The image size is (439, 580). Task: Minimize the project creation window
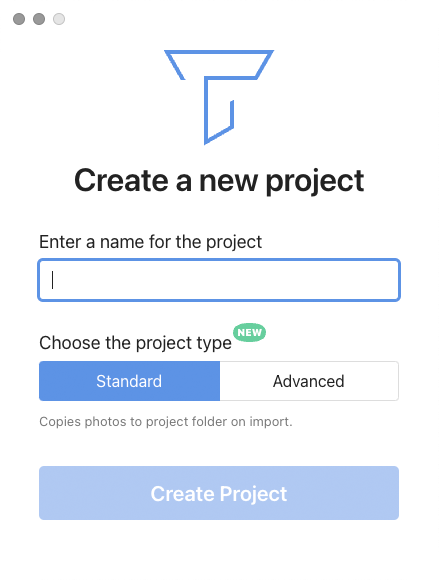39,19
